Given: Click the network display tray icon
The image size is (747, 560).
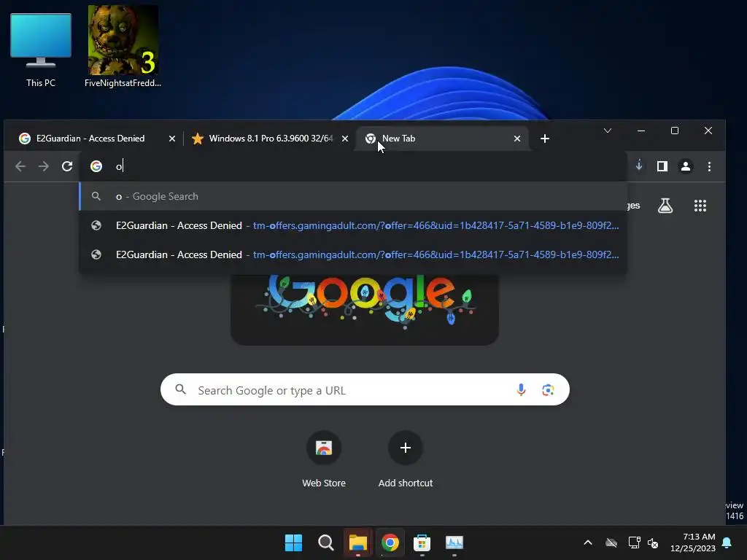Looking at the screenshot, I should (634, 542).
